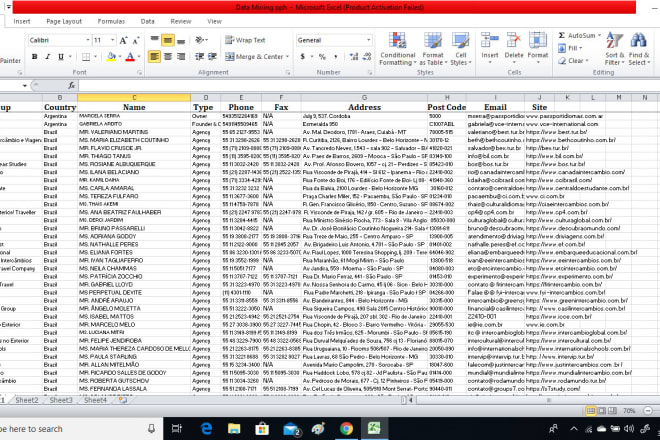Apply accounting dollar number format
This screenshot has height=440, width=660.
[302, 56]
